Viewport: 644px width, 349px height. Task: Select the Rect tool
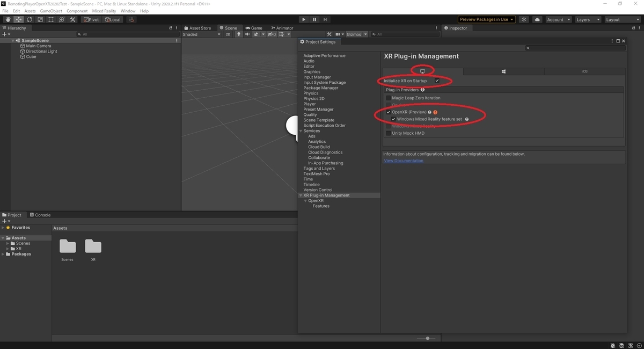[x=51, y=19]
